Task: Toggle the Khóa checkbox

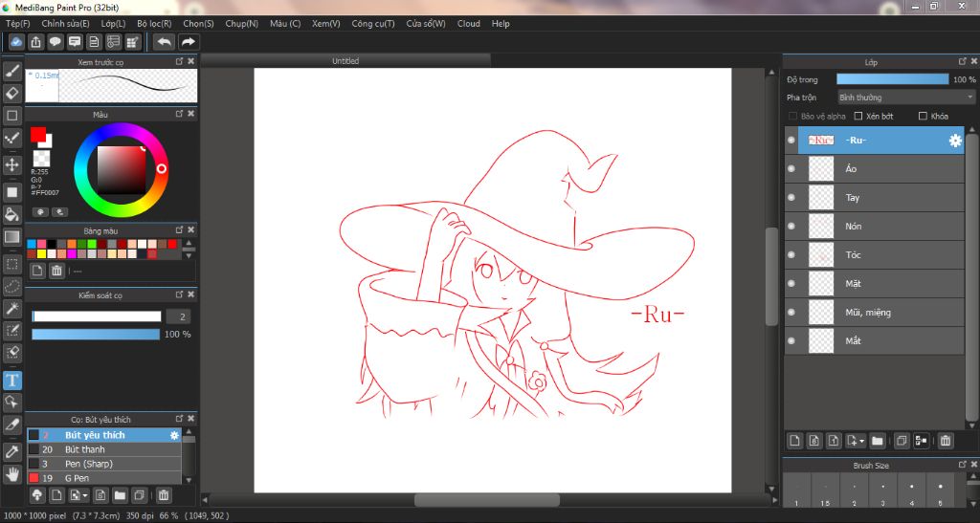Action: click(923, 116)
